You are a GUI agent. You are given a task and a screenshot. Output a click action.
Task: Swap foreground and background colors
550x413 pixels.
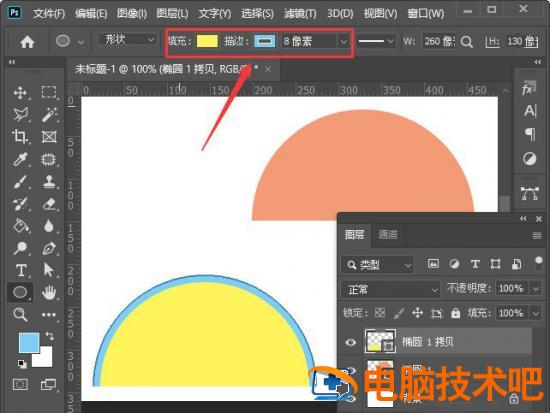tap(49, 336)
